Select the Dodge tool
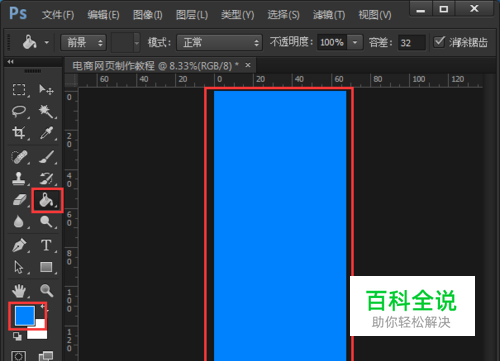This screenshot has width=500, height=361. (46, 221)
